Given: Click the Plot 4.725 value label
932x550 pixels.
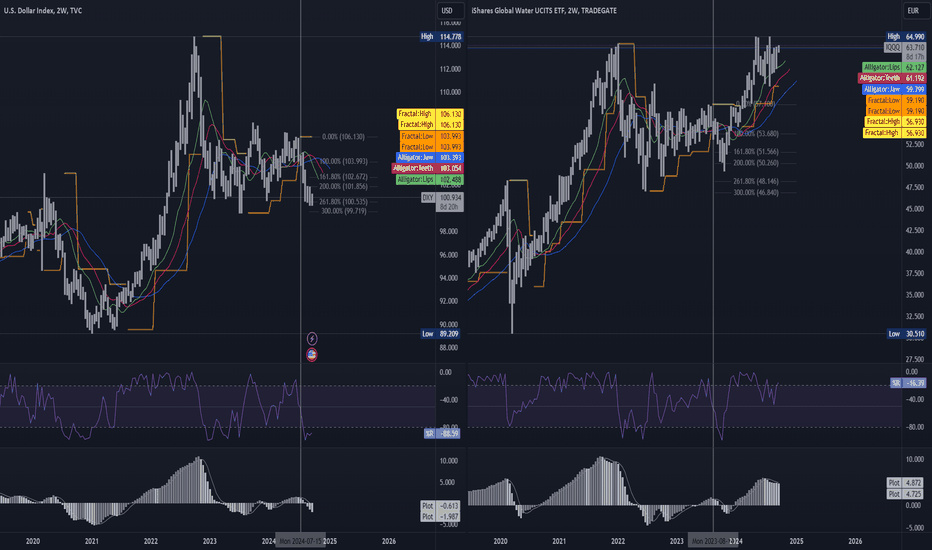Looking at the screenshot, I should [906, 494].
